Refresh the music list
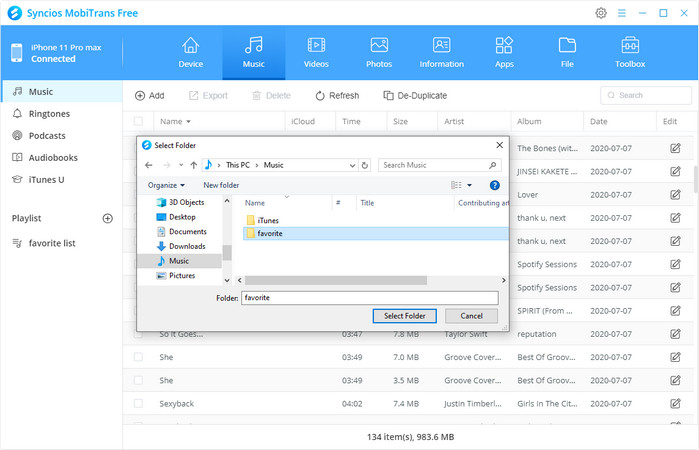The height and width of the screenshot is (450, 699). [337, 95]
